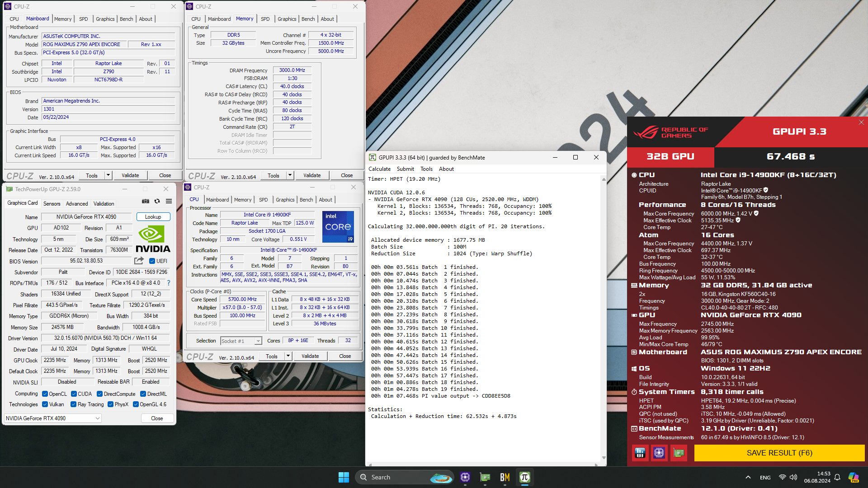
Task: Open GPU-Z from the taskbar
Action: coord(485,477)
